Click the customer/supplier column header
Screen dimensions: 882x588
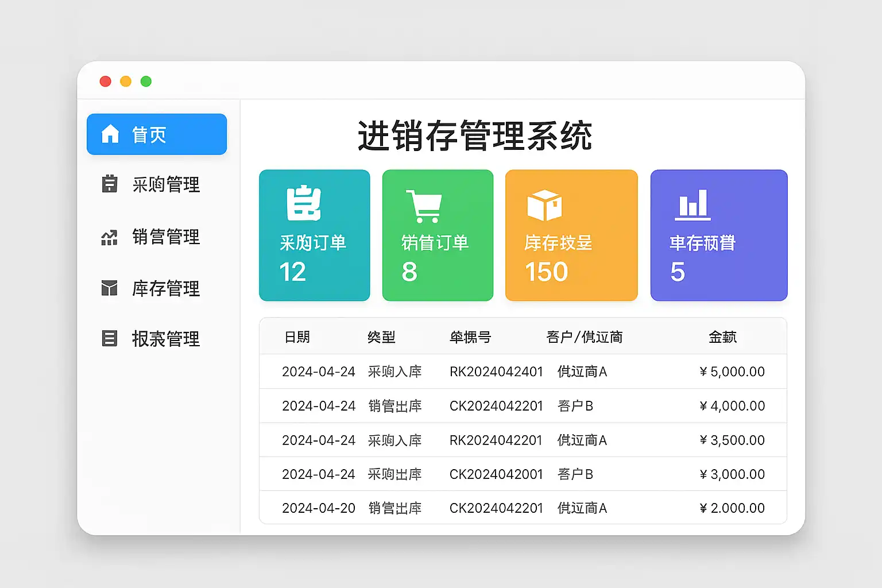tap(585, 337)
